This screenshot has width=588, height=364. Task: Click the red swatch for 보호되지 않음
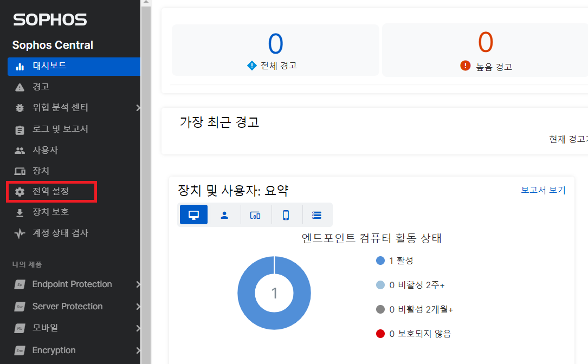pyautogui.click(x=380, y=334)
